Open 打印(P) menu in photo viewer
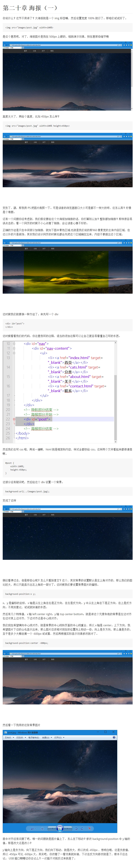The image size is (135, 868). [x=21, y=738]
